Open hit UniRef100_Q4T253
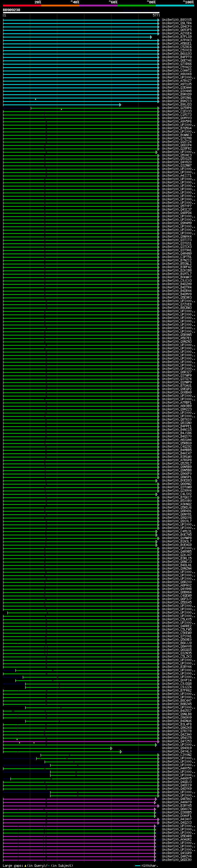The width and height of the screenshot is (197, 868). (x=177, y=741)
